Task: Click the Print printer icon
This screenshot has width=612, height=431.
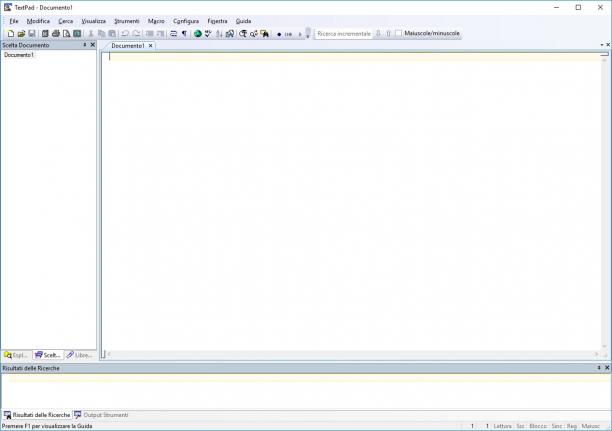Action: [x=56, y=34]
